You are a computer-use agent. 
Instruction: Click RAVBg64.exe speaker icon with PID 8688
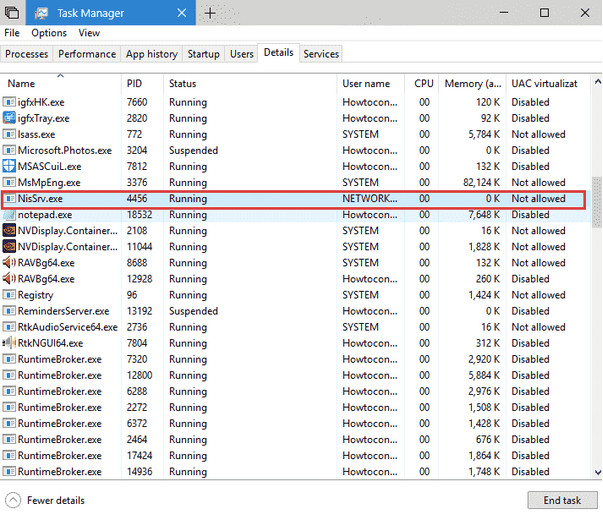point(9,263)
